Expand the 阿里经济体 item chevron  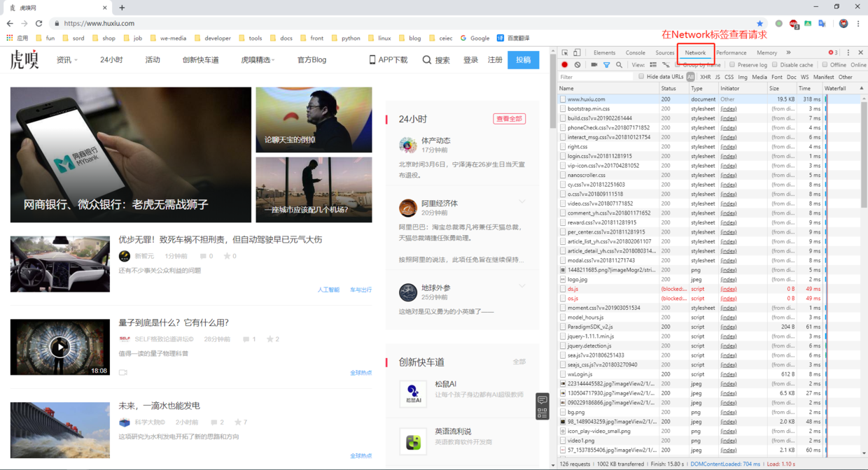coord(522,202)
